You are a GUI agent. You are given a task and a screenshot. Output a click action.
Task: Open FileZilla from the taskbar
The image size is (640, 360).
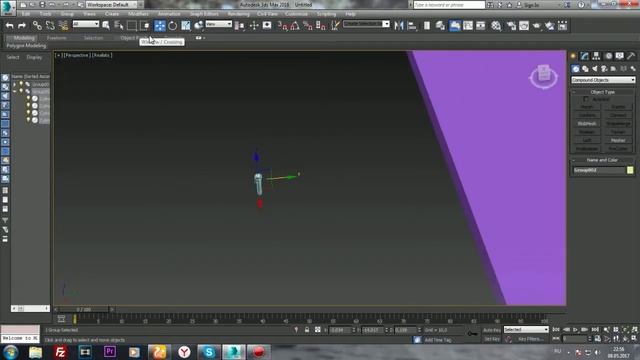coord(60,352)
